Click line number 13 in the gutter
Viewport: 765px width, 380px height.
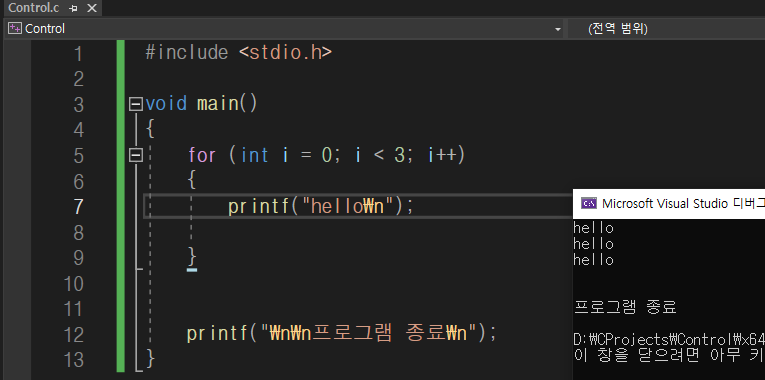[x=74, y=360]
